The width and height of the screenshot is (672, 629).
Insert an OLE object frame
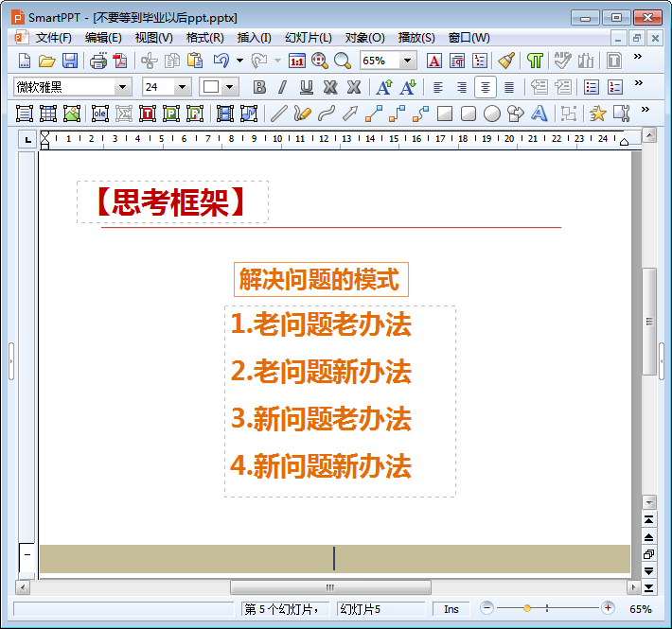pos(100,114)
